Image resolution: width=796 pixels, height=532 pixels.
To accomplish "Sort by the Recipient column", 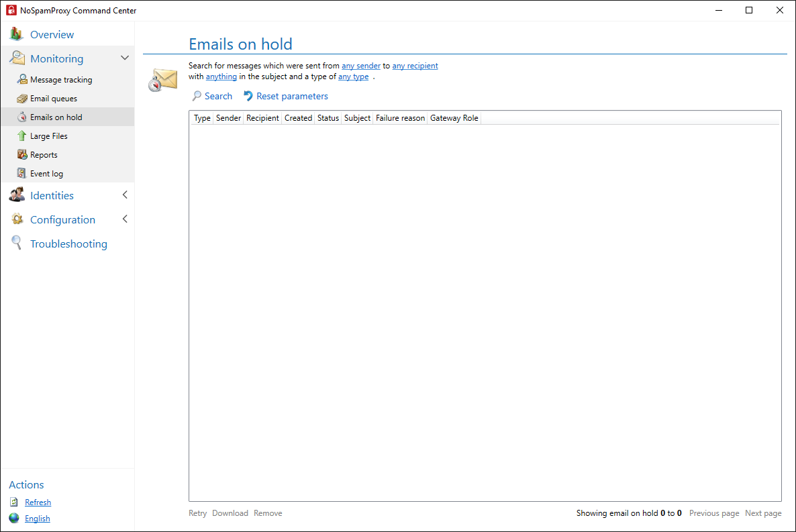I will 262,118.
